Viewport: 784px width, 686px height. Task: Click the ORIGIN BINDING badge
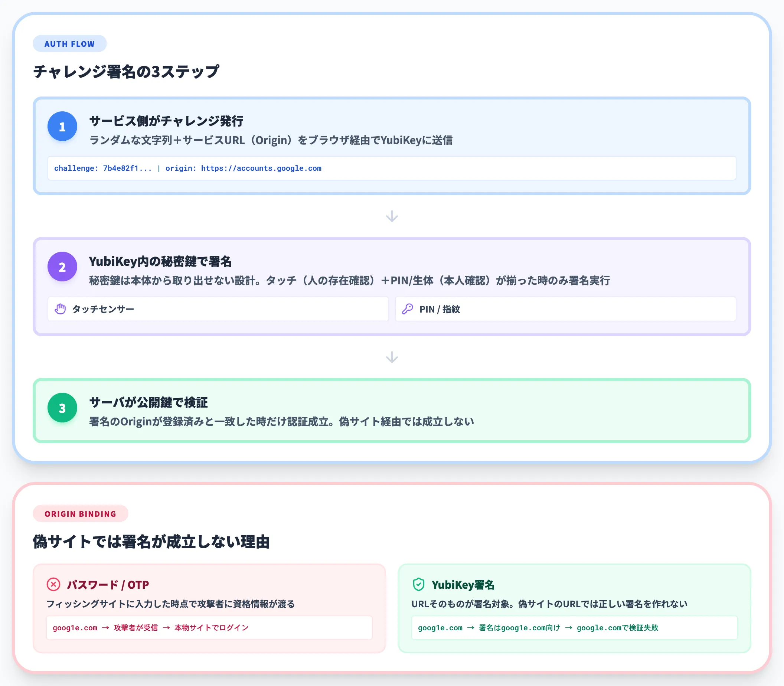pos(81,514)
